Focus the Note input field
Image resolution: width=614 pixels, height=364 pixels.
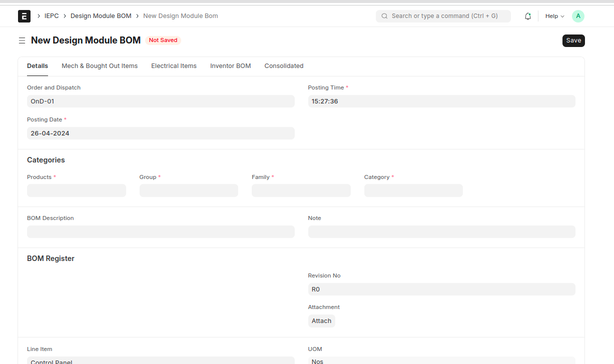pos(441,231)
